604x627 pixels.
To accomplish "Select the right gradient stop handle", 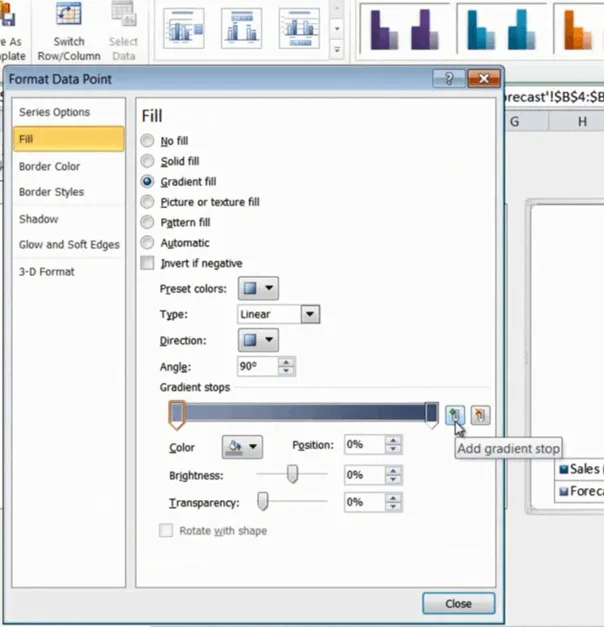I will tap(431, 415).
